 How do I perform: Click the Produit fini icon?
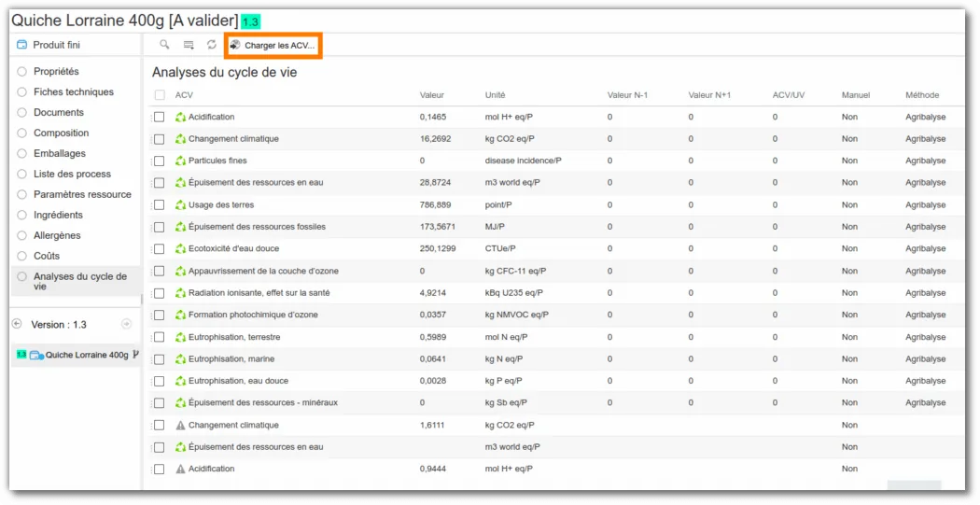[21, 45]
